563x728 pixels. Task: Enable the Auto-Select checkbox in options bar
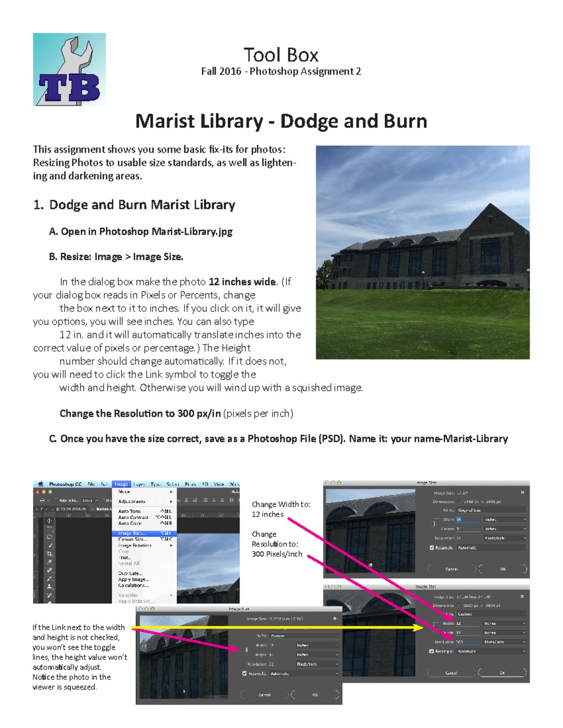57,500
